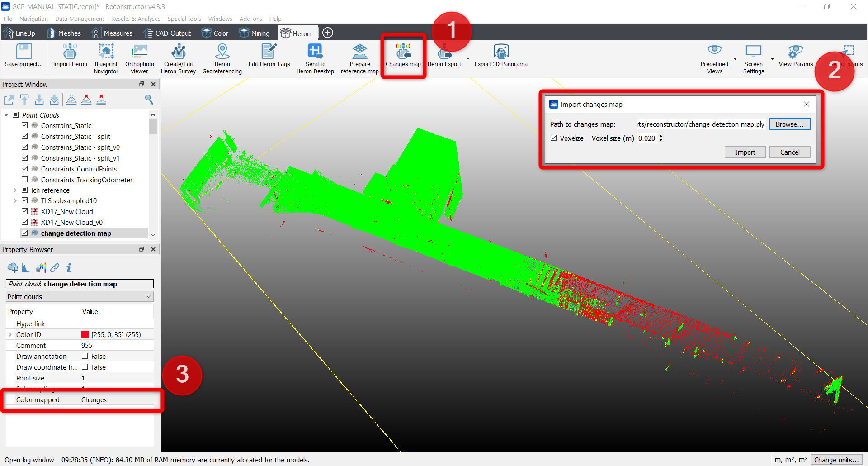The height and width of the screenshot is (466, 868).
Task: Click the red Color ID swatch
Action: tap(85, 335)
